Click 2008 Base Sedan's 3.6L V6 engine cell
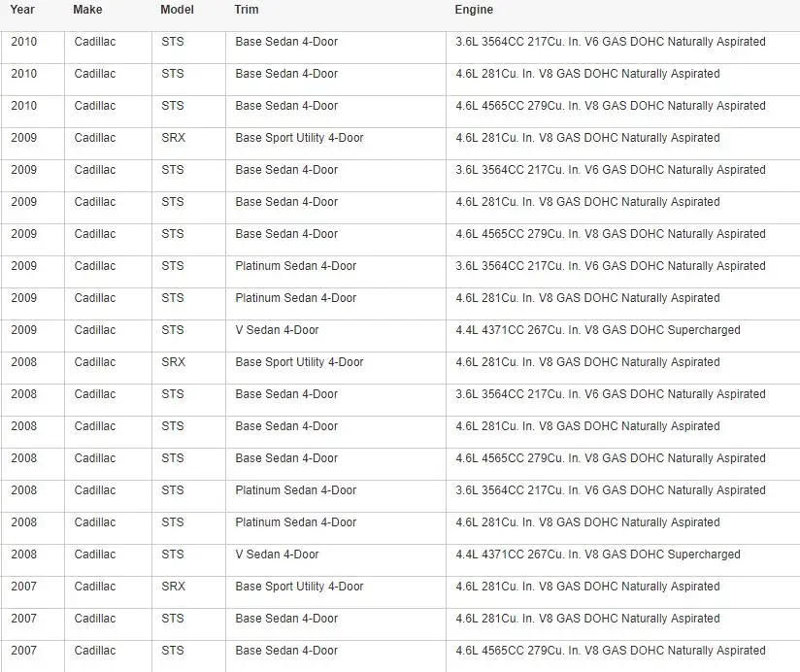 [611, 394]
